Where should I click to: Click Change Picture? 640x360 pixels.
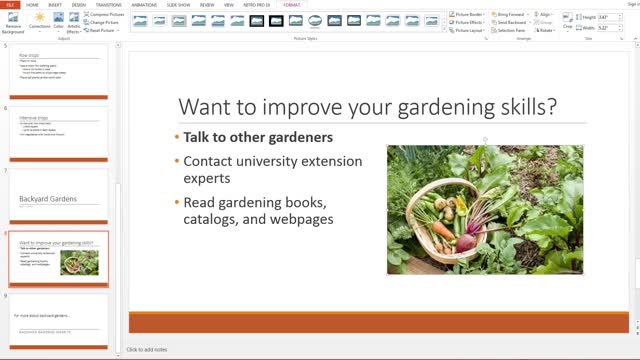tap(101, 22)
